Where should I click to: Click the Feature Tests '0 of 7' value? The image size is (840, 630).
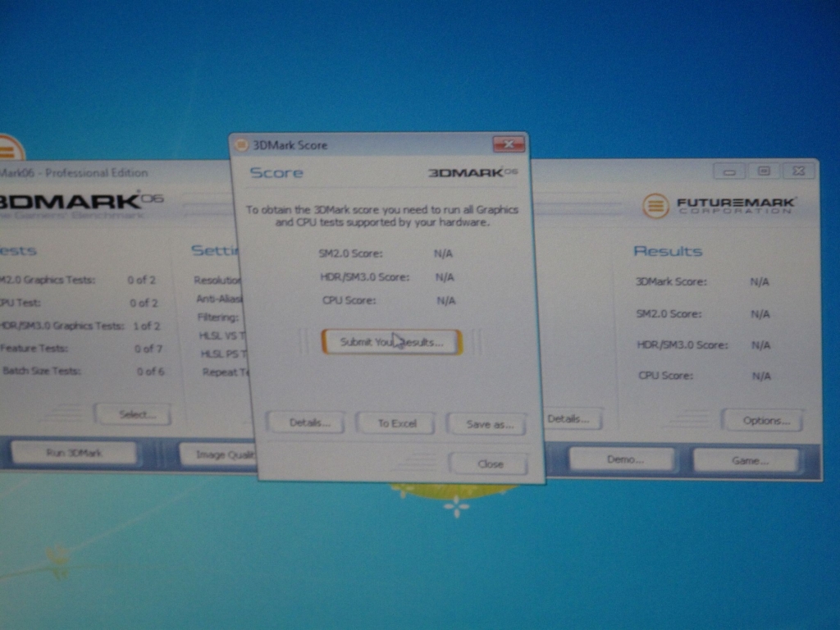[x=148, y=349]
